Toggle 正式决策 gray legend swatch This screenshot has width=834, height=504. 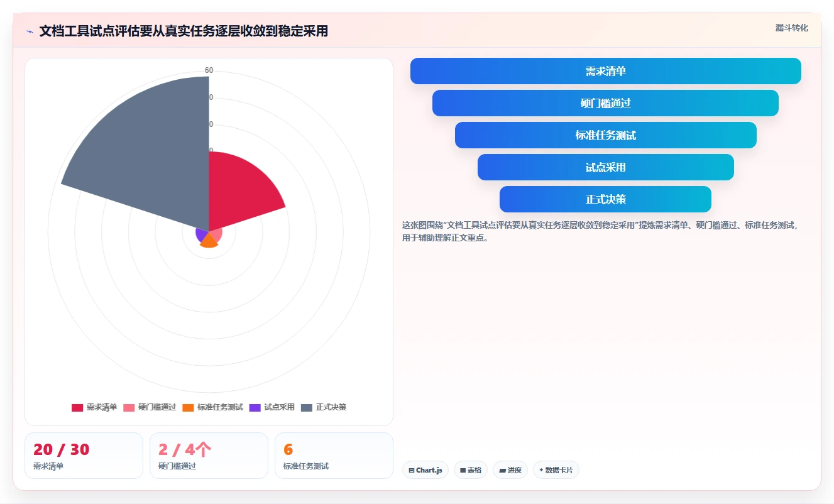coord(307,408)
